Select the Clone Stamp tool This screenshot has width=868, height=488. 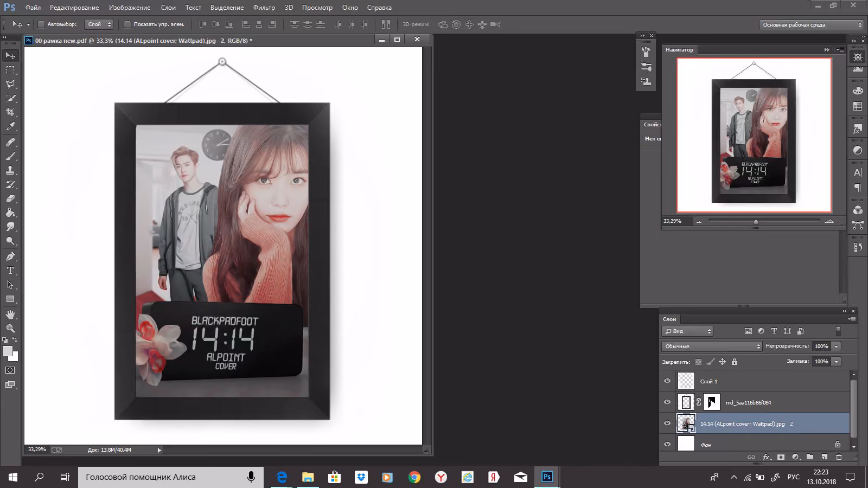pyautogui.click(x=10, y=170)
